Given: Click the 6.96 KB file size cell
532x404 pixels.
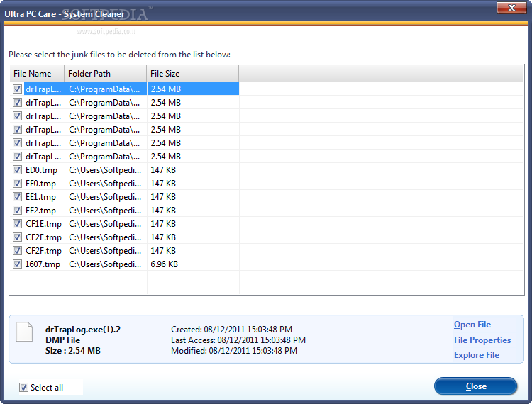Looking at the screenshot, I should point(165,264).
